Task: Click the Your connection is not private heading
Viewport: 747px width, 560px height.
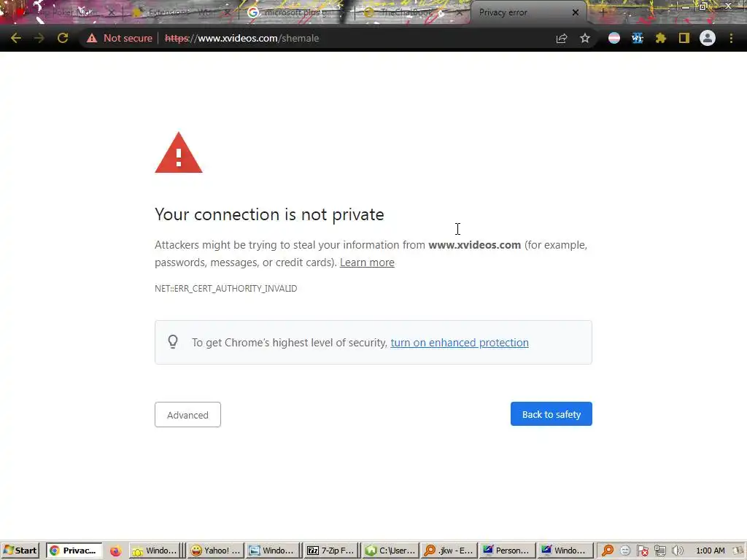Action: 269,214
